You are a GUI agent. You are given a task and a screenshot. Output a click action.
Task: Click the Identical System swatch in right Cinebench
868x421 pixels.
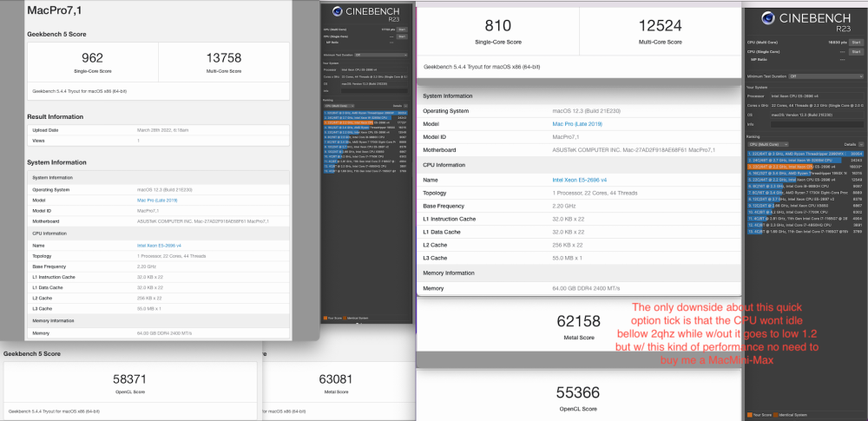(775, 414)
